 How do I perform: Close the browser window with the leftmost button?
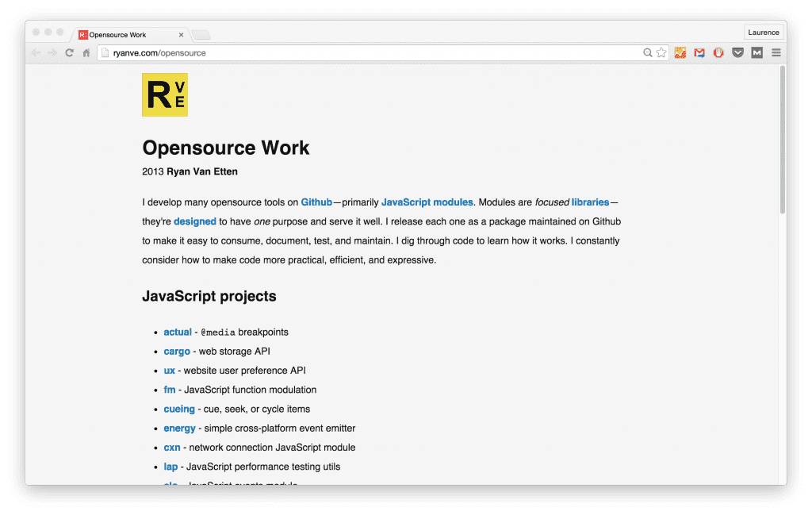[x=36, y=32]
